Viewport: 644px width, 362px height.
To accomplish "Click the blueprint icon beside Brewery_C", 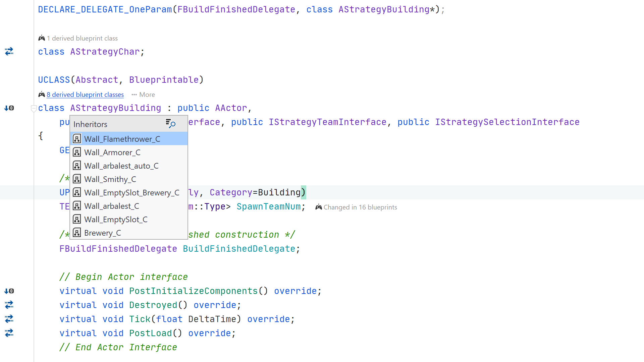I will point(77,232).
